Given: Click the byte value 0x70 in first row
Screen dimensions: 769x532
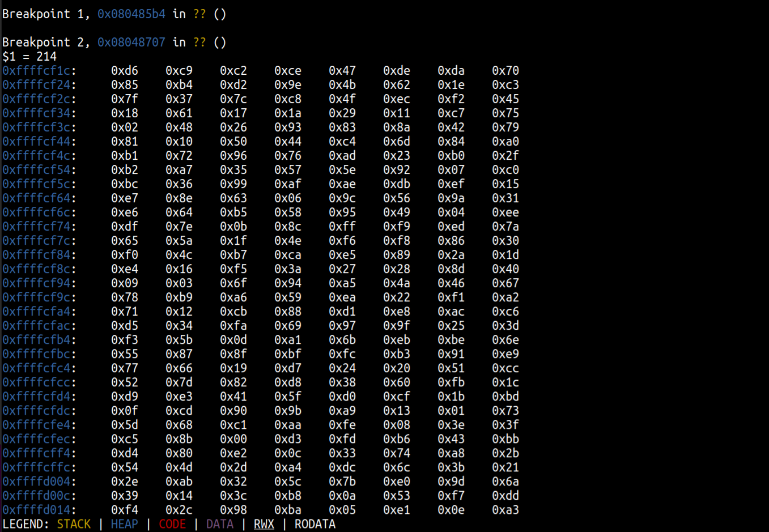Looking at the screenshot, I should [505, 71].
